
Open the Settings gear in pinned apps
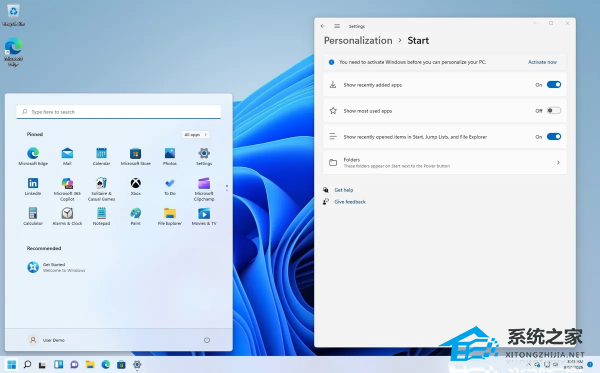coord(204,156)
